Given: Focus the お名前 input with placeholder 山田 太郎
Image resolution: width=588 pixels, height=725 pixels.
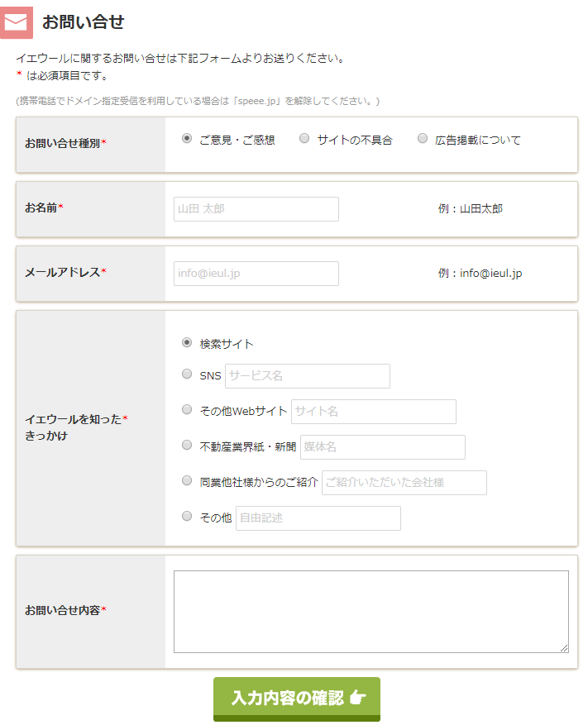Looking at the screenshot, I should pyautogui.click(x=256, y=209).
